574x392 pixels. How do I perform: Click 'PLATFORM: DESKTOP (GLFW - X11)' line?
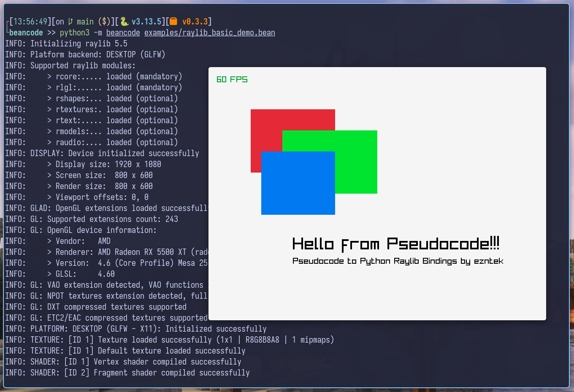click(136, 329)
